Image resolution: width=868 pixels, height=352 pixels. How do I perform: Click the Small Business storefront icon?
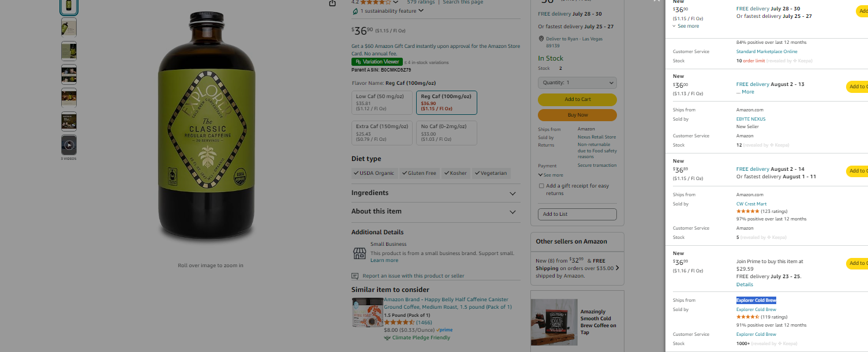click(360, 253)
